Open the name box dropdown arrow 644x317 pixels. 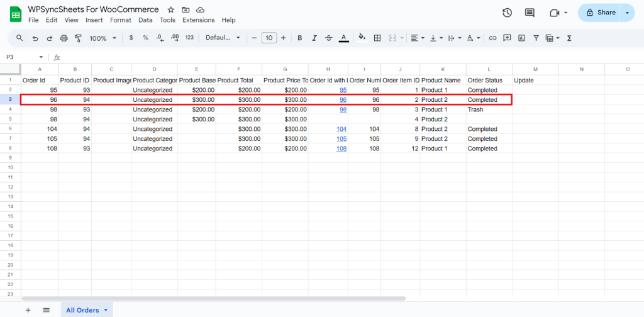[41, 57]
